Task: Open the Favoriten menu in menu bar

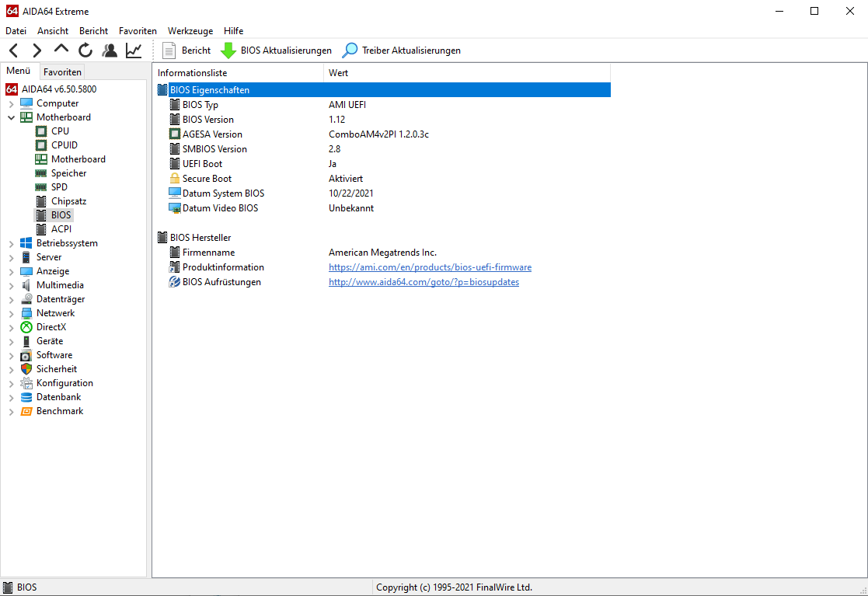Action: click(138, 31)
